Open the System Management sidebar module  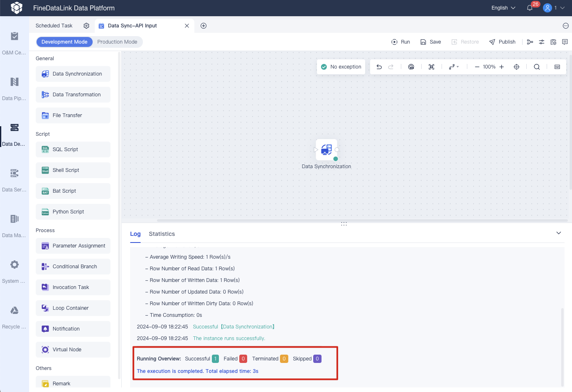click(x=15, y=272)
